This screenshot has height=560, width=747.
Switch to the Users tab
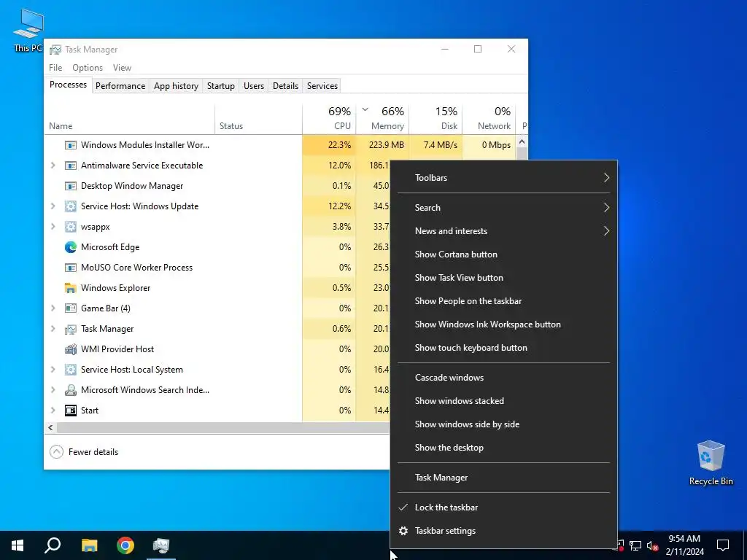point(253,86)
